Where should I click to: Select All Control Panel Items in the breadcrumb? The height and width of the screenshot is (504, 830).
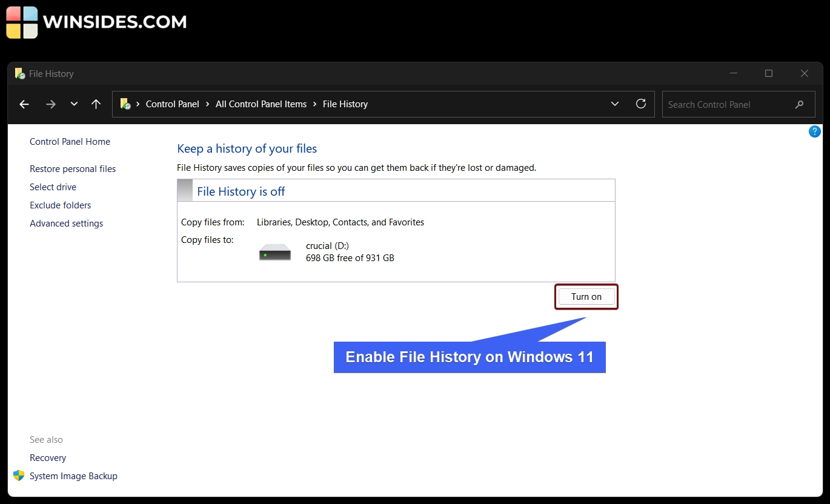click(x=261, y=104)
